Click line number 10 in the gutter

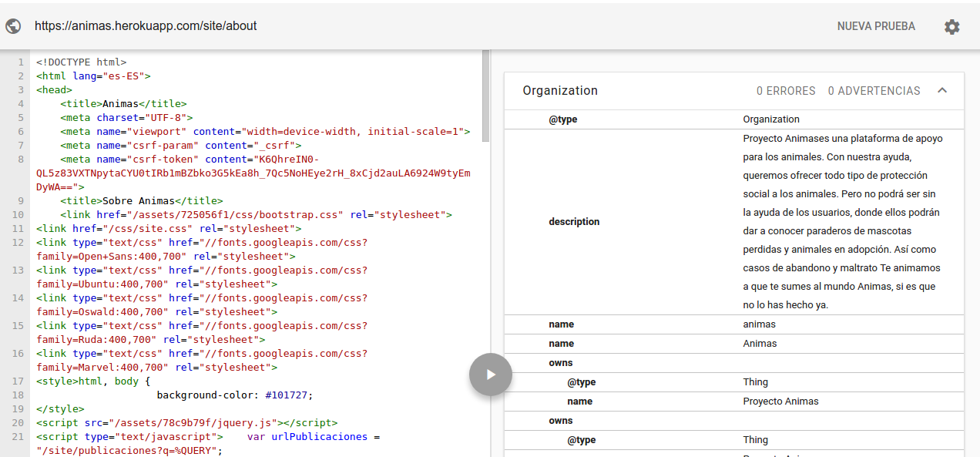tap(18, 215)
